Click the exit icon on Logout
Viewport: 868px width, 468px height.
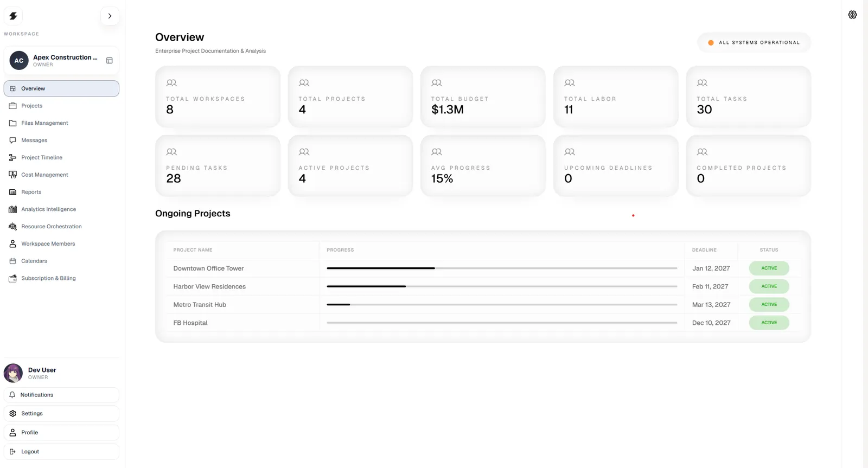point(12,451)
